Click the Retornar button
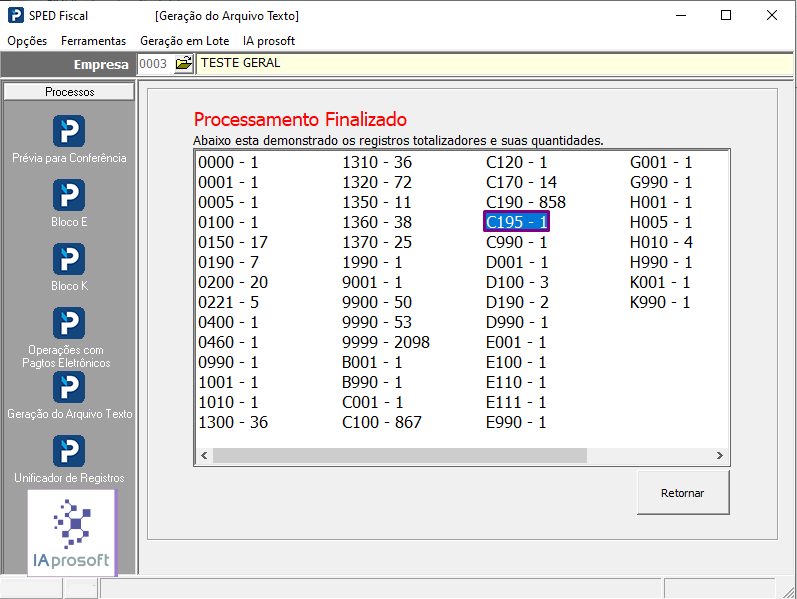797x599 pixels. click(683, 493)
